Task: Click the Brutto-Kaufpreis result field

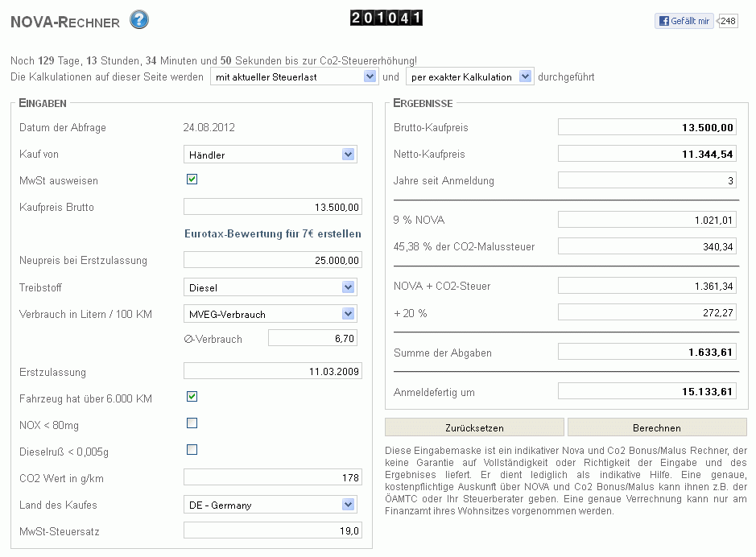Action: 647,127
